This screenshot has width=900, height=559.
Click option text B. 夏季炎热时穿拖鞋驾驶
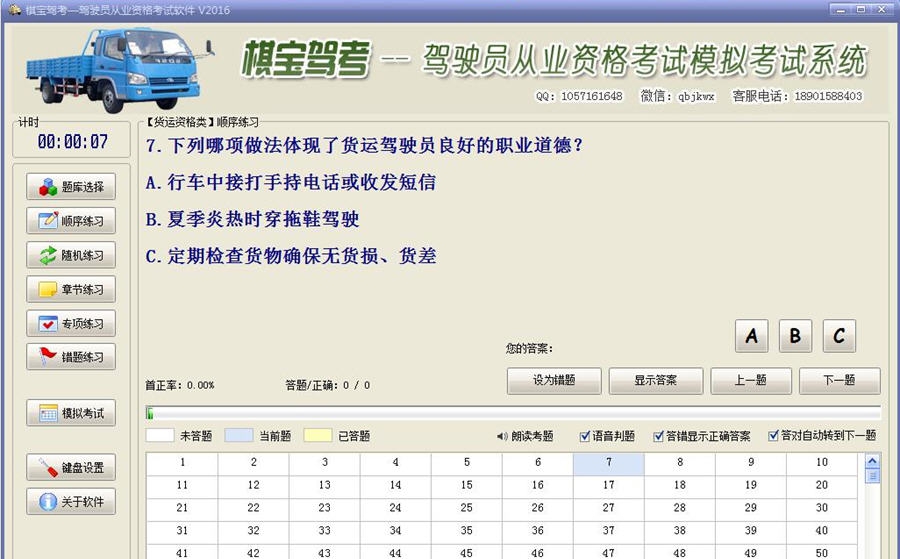tap(253, 219)
